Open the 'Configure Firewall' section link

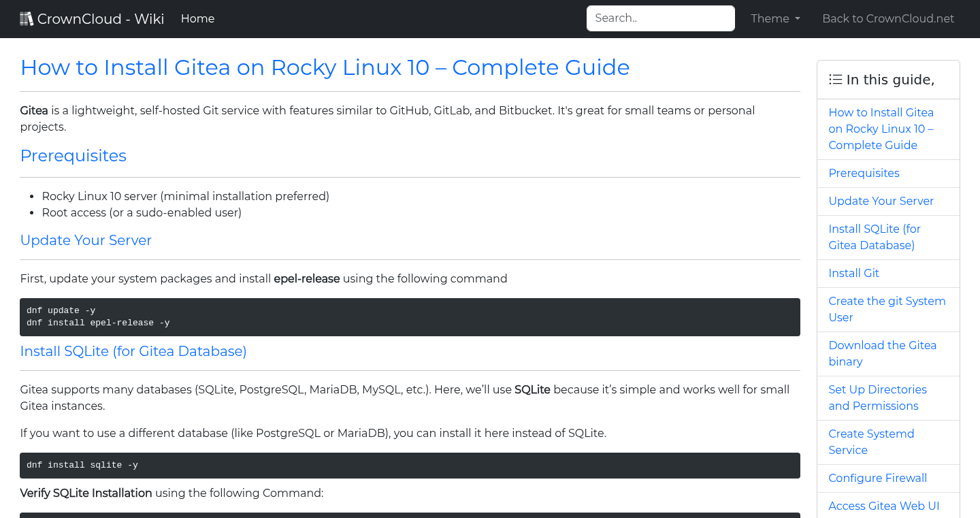tap(877, 478)
